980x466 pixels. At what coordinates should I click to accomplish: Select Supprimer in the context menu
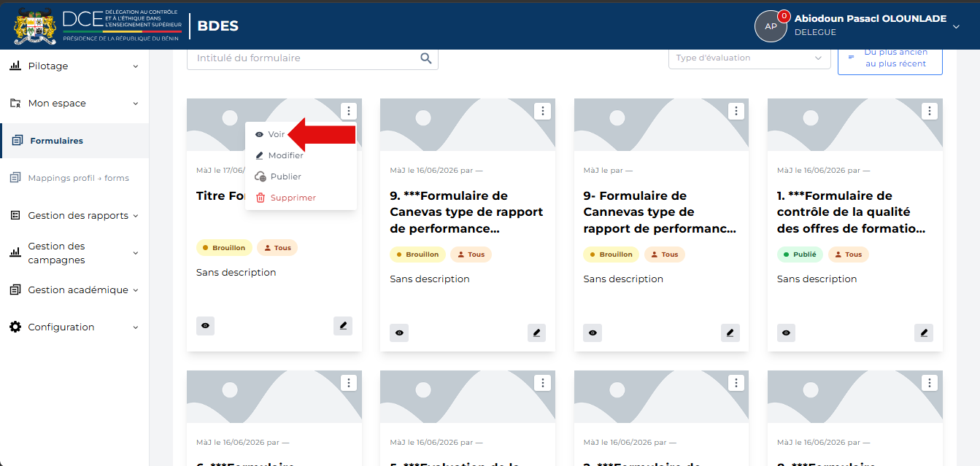click(x=301, y=198)
